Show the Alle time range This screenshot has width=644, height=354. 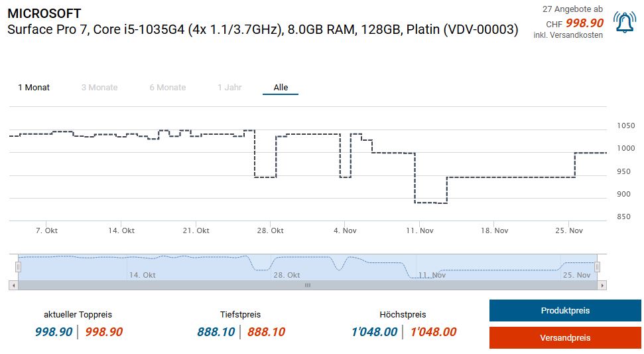(281, 88)
